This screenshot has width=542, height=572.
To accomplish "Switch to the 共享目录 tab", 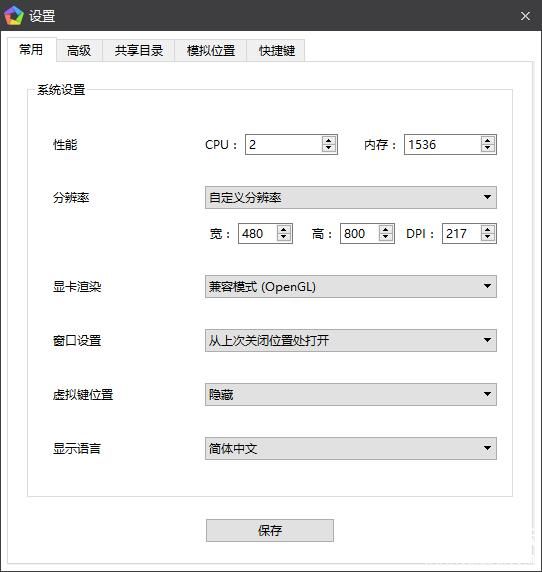I will (139, 51).
